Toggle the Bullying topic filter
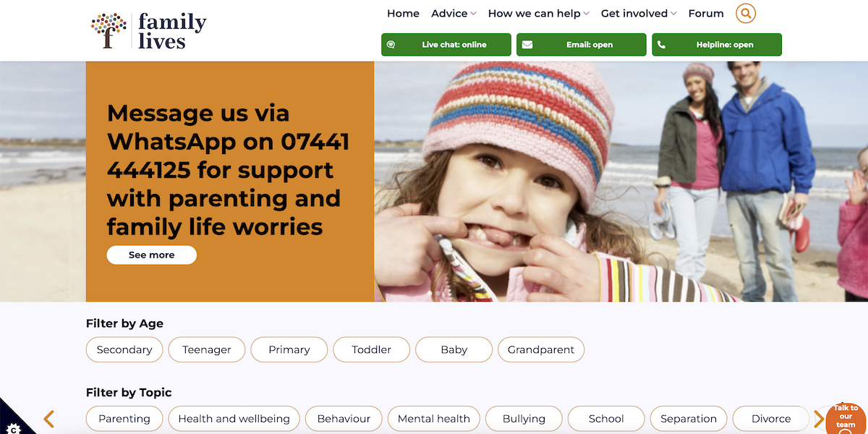The image size is (868, 434). pyautogui.click(x=524, y=418)
